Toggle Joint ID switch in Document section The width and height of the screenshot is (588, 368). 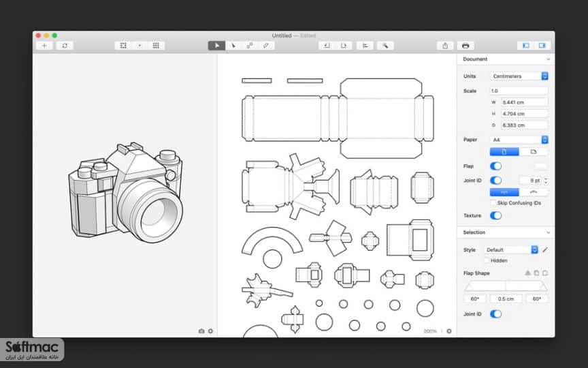click(495, 180)
